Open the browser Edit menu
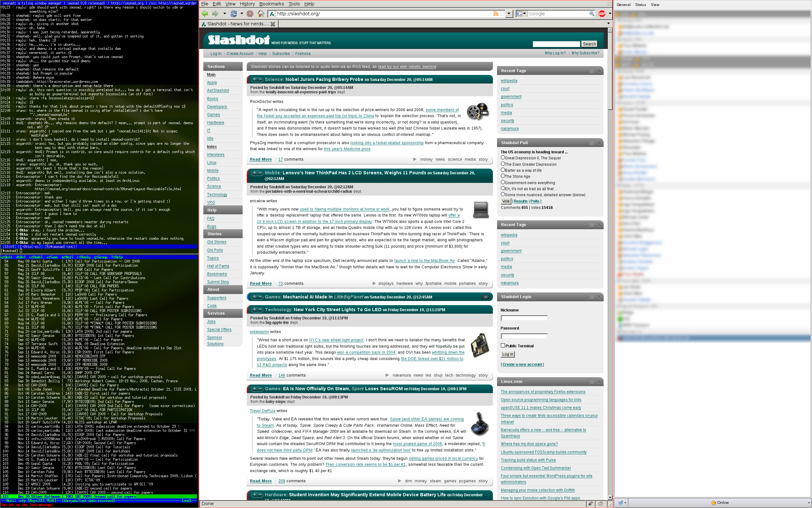Image resolution: width=812 pixels, height=508 pixels. (x=217, y=4)
